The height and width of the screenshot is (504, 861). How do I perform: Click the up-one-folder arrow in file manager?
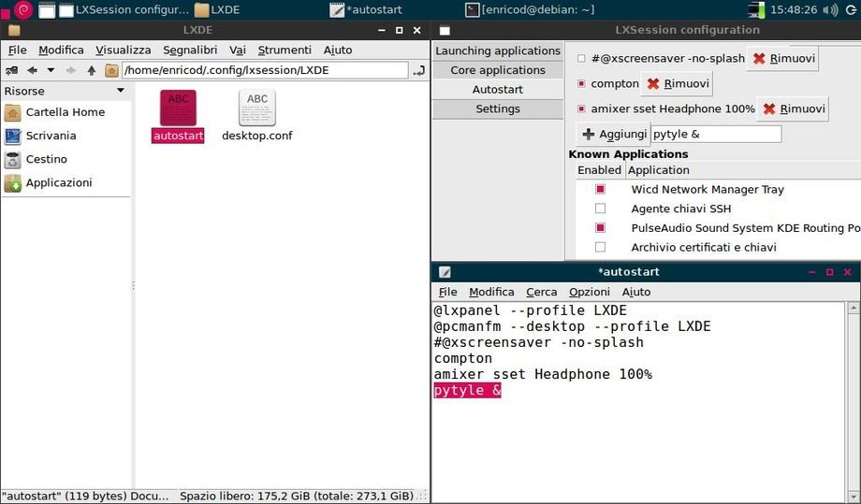tap(91, 70)
